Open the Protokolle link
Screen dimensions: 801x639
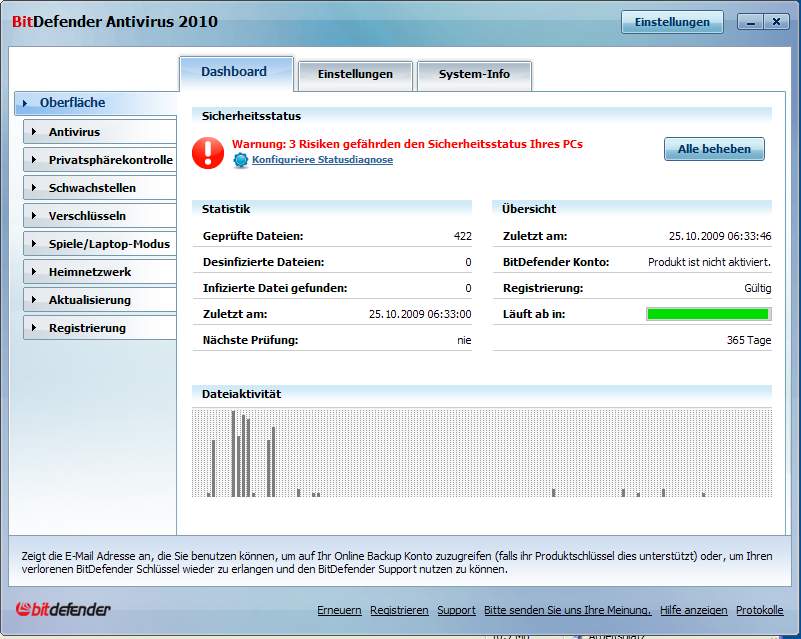(x=759, y=610)
